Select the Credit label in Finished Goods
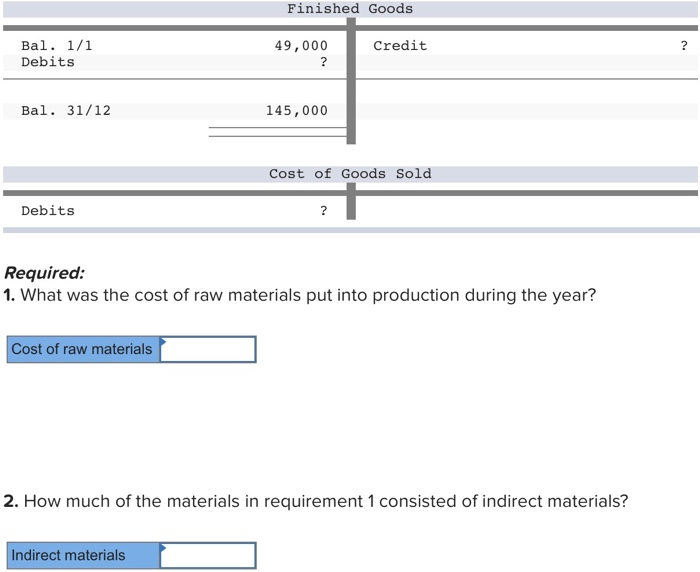The height and width of the screenshot is (572, 700). (400, 46)
